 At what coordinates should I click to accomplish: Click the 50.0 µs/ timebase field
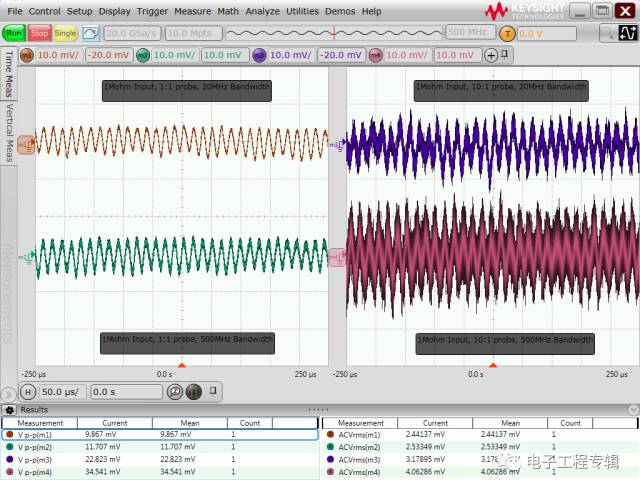[x=63, y=392]
